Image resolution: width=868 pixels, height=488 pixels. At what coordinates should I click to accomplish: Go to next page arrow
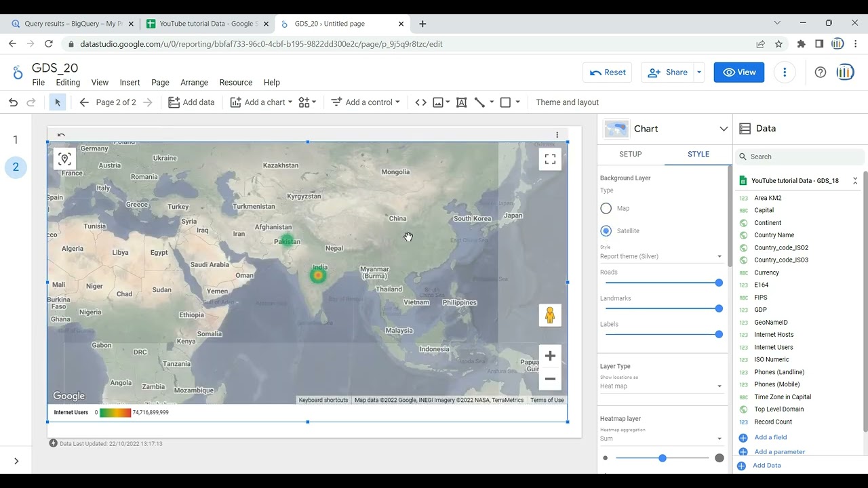148,102
